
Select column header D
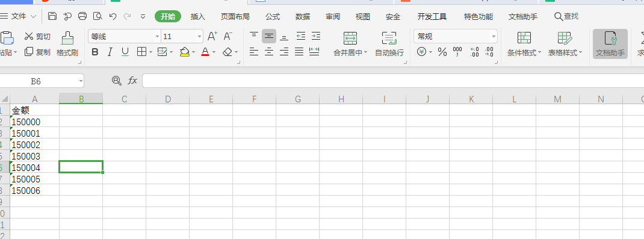(x=167, y=99)
